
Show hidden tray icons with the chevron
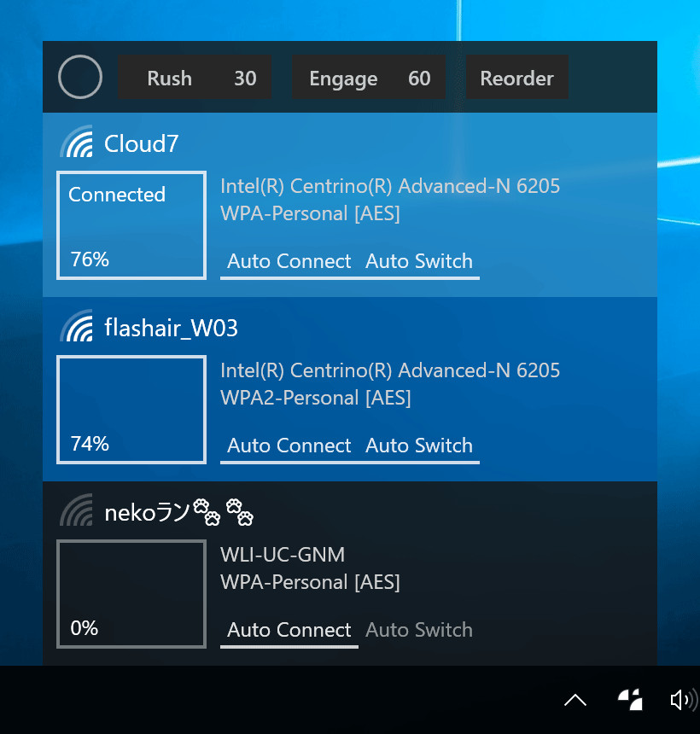point(575,701)
